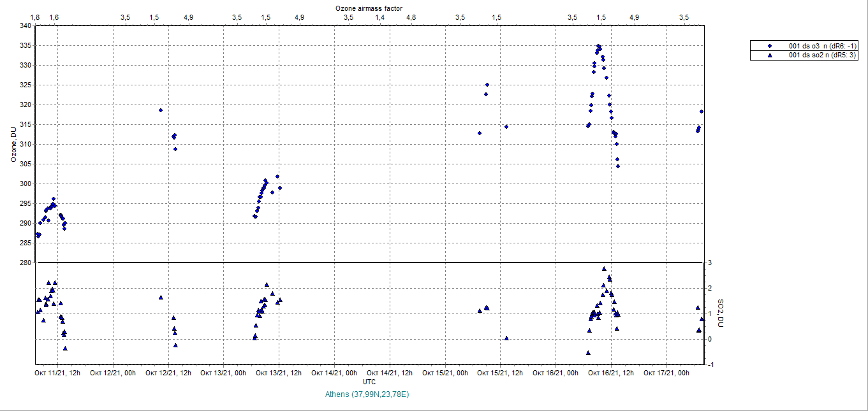Click the 'Окт 17/21, 00h' time axis label

pyautogui.click(x=666, y=373)
